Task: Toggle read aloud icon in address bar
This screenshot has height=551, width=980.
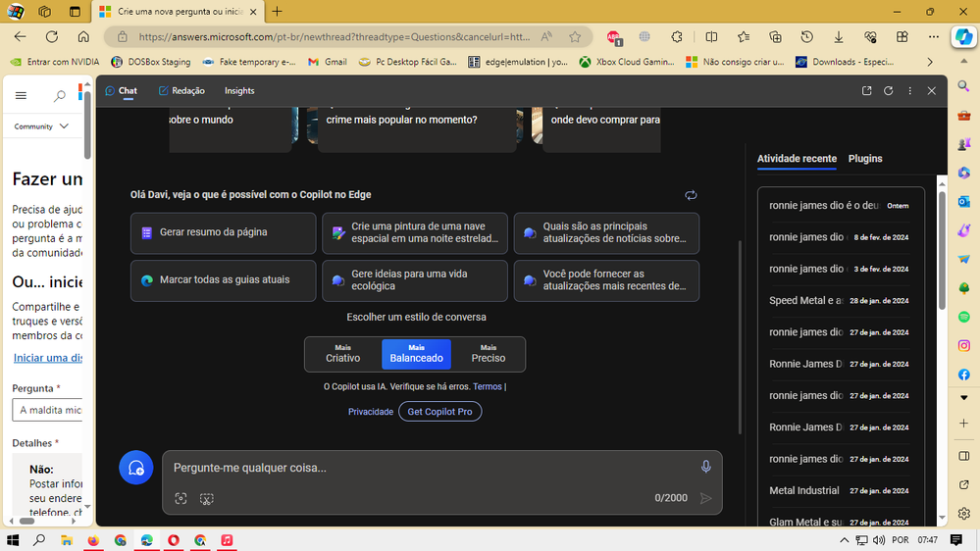Action: 546,37
